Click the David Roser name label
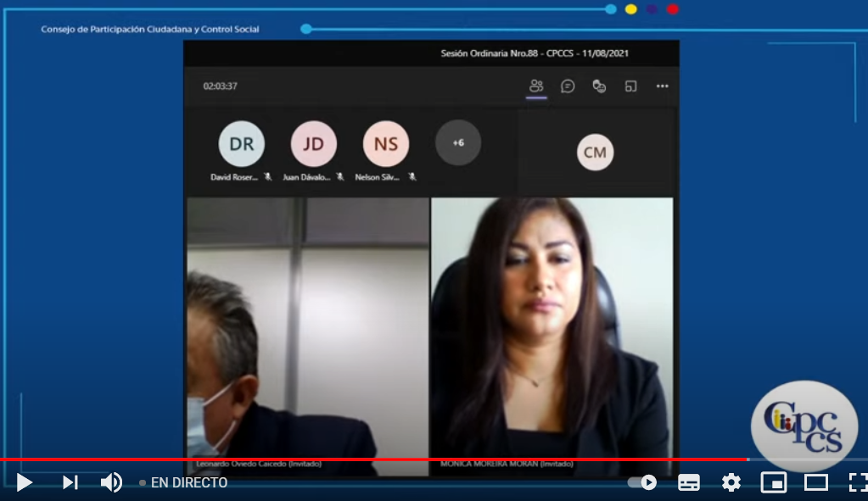The width and height of the screenshot is (868, 501). coord(234,177)
